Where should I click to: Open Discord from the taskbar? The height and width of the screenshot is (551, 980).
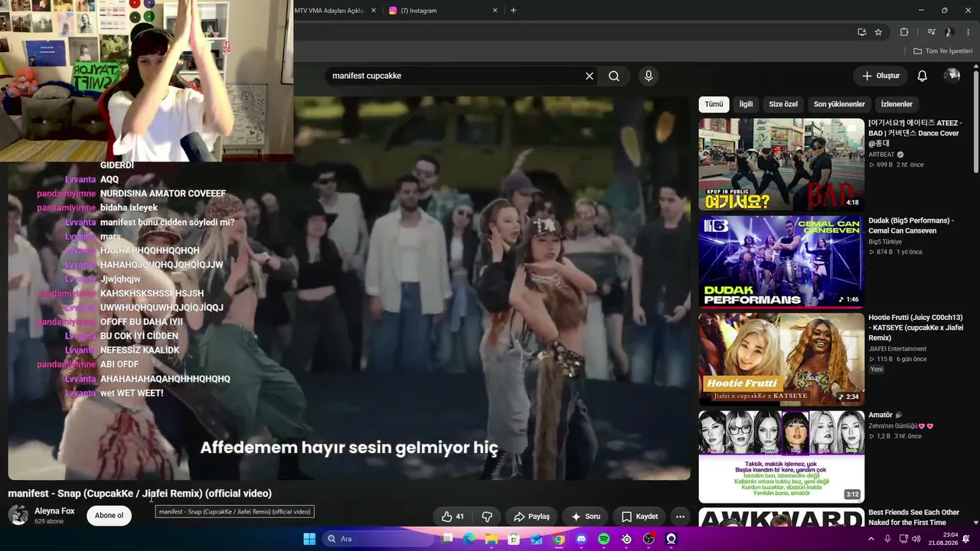point(581,539)
